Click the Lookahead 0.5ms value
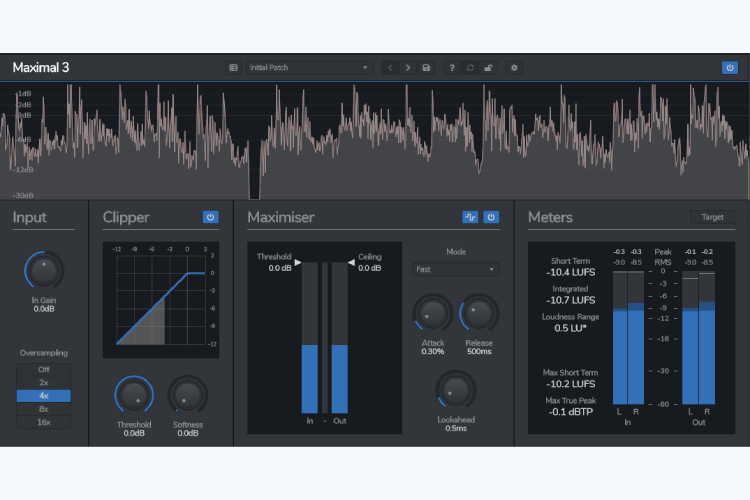The image size is (750, 500). point(456,428)
